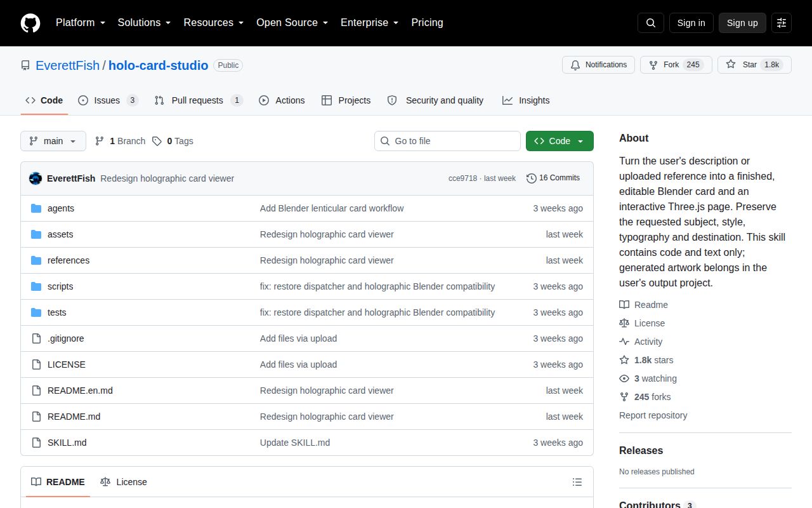Screen dimensions: 812x508
Task: Open the Security and quality tab
Action: (435, 100)
